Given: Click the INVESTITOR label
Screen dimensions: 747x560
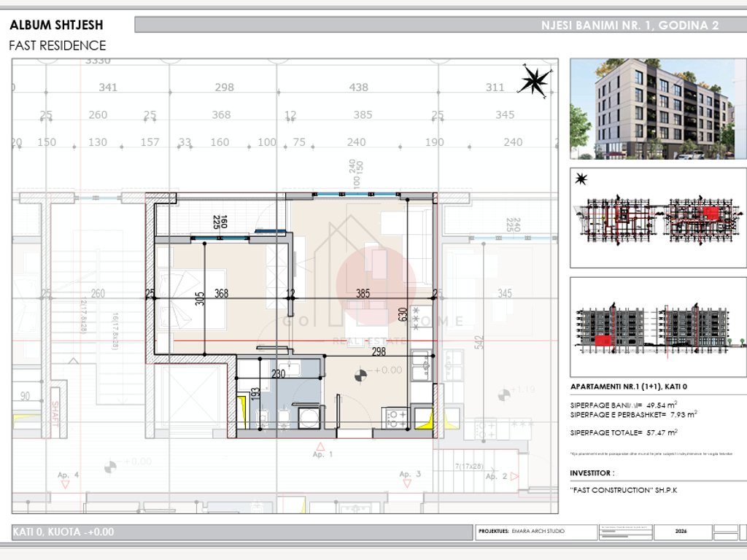Looking at the screenshot, I should point(592,472).
